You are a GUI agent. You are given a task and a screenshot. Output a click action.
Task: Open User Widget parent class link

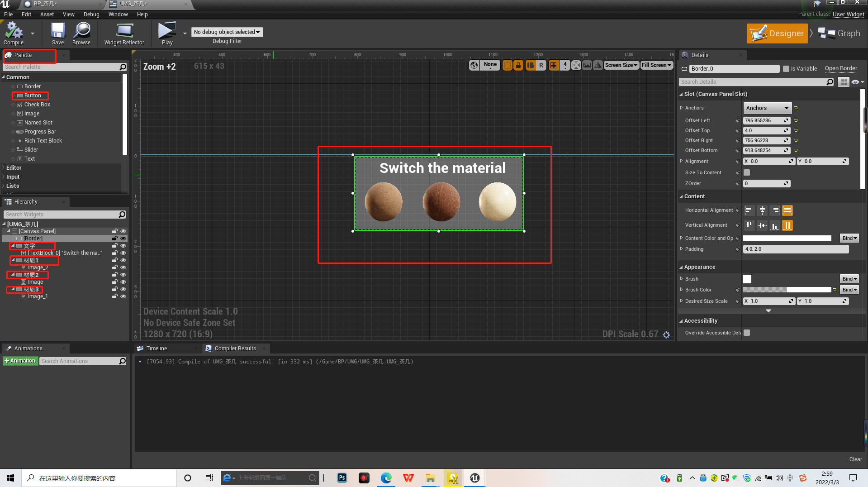coord(848,14)
